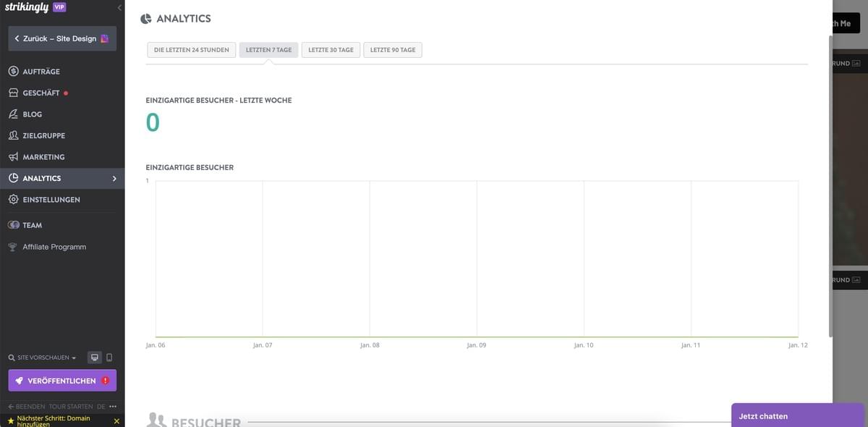
Task: Switch to desktop preview mode
Action: tap(95, 358)
